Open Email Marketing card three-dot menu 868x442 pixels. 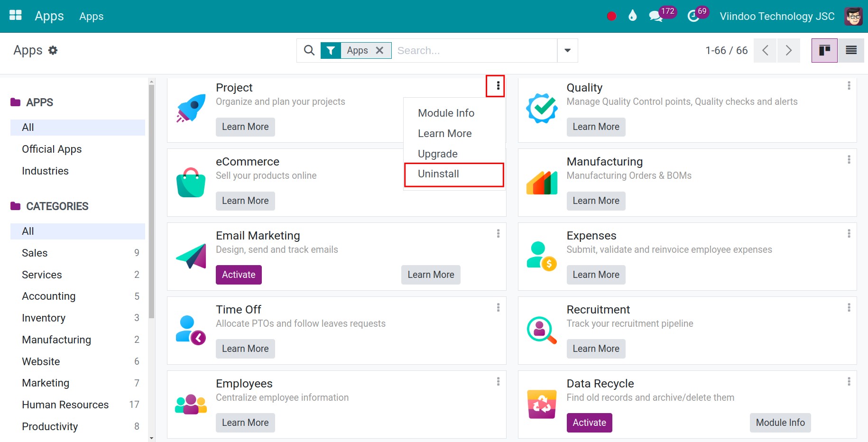498,234
